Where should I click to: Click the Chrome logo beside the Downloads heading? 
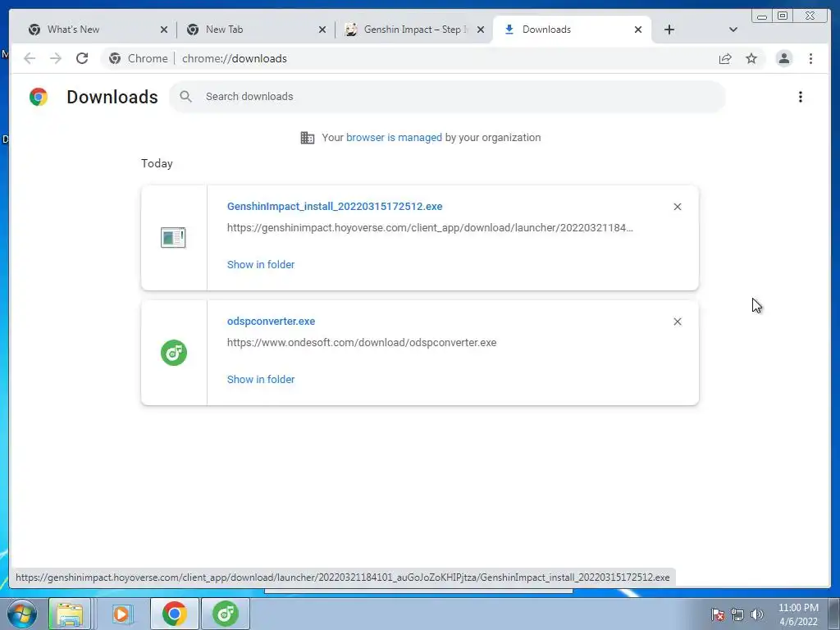tap(39, 97)
